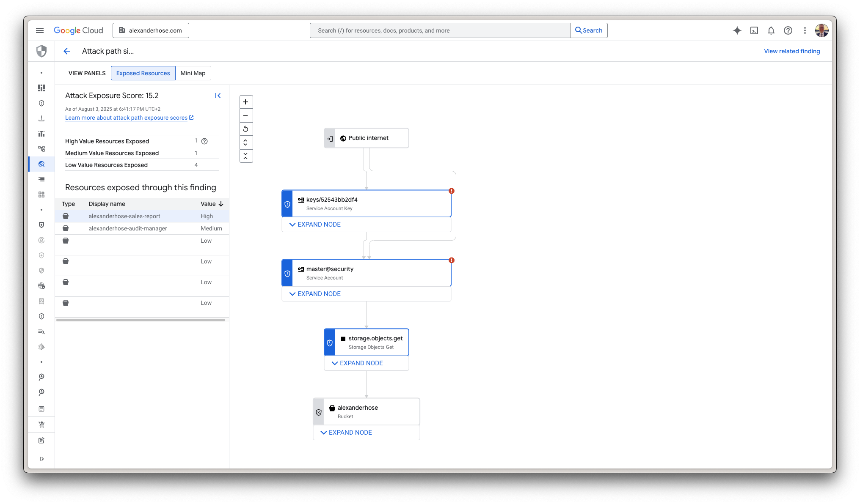Focus the resources search field
860x504 pixels.
pos(440,30)
